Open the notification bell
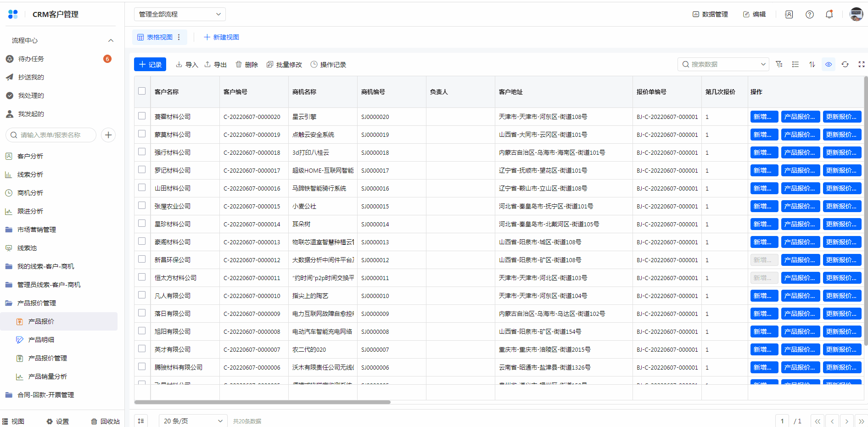The image size is (868, 427). click(829, 14)
